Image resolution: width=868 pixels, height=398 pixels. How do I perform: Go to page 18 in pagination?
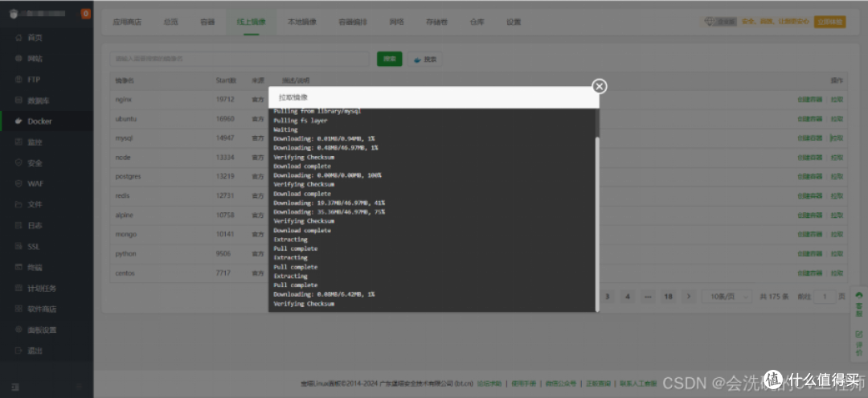point(668,296)
